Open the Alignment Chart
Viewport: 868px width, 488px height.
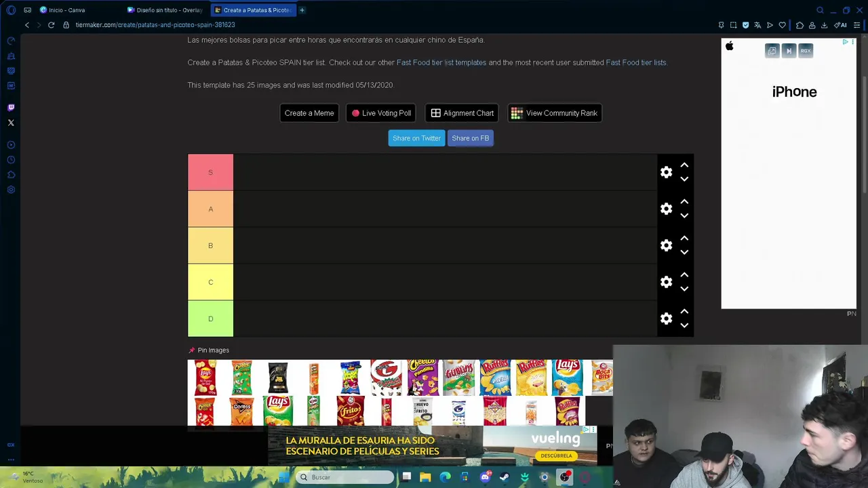point(462,113)
